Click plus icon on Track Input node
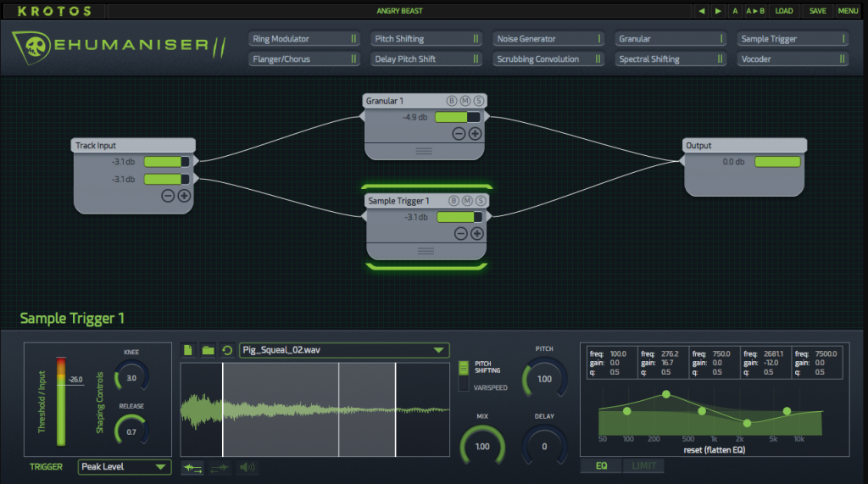Screen dimensions: 868x484 point(184,196)
